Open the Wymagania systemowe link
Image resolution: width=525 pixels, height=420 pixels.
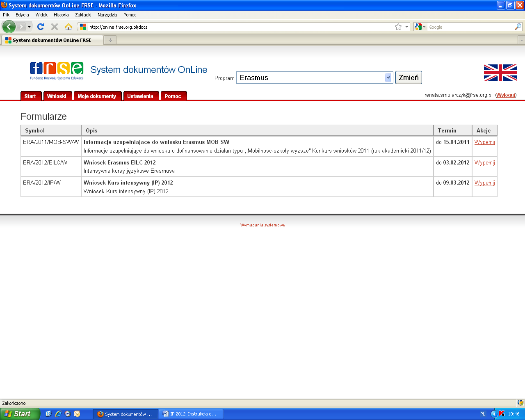[x=262, y=225]
